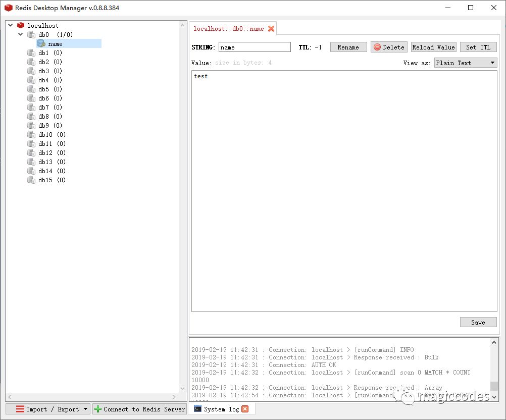Select db9 (0) database row

coord(45,125)
